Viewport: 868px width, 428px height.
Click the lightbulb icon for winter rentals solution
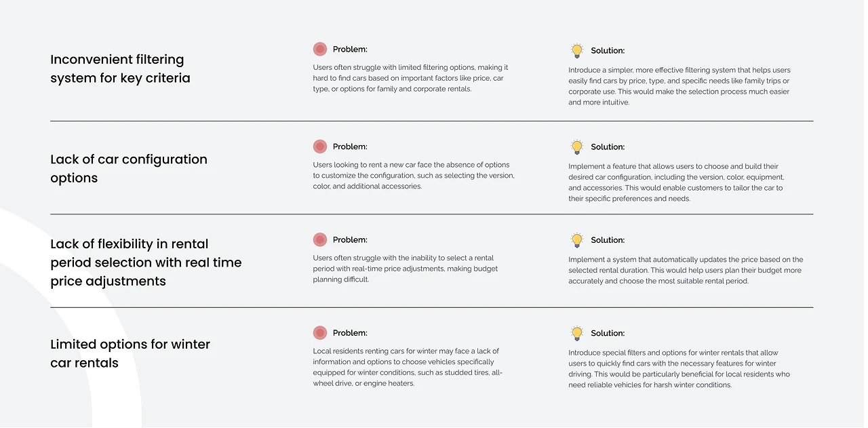coord(576,333)
